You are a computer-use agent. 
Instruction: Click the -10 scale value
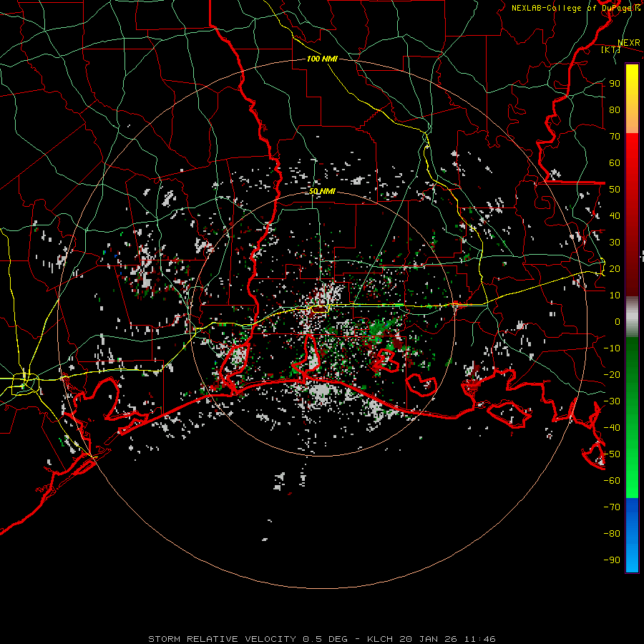click(x=612, y=348)
